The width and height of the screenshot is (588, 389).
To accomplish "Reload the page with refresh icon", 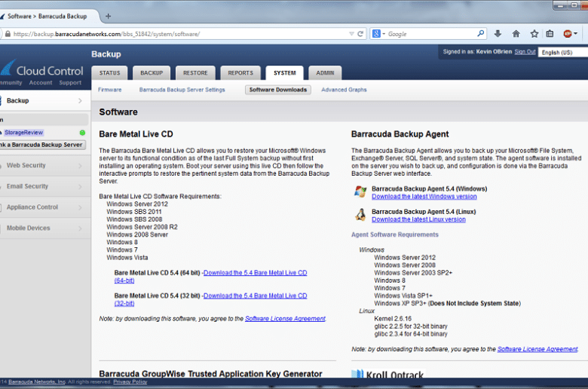I will (x=360, y=34).
